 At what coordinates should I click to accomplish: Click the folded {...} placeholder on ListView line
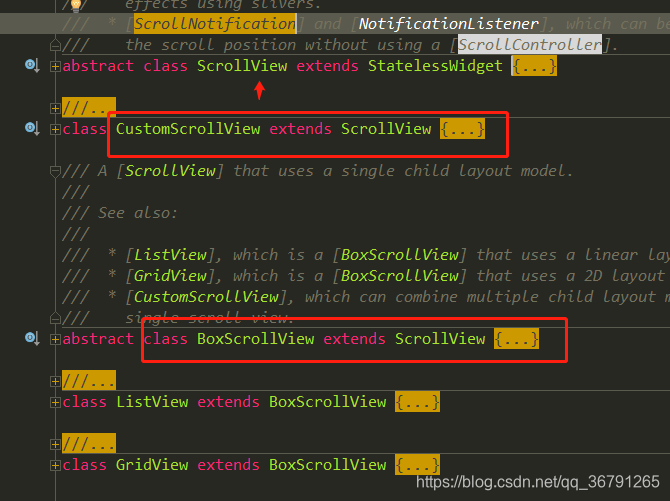point(417,402)
